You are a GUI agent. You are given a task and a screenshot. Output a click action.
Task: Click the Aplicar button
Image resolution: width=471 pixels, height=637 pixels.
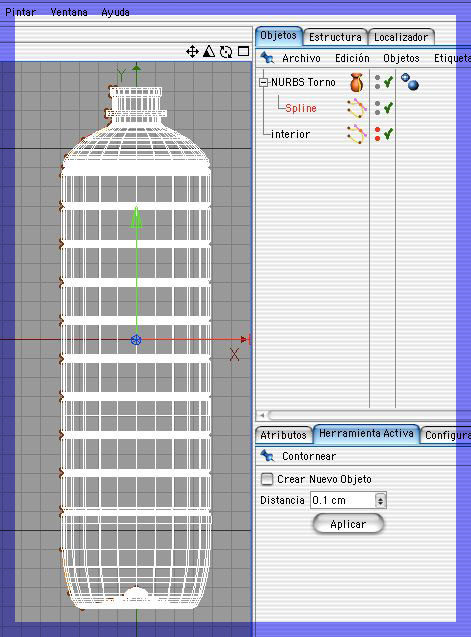[348, 524]
